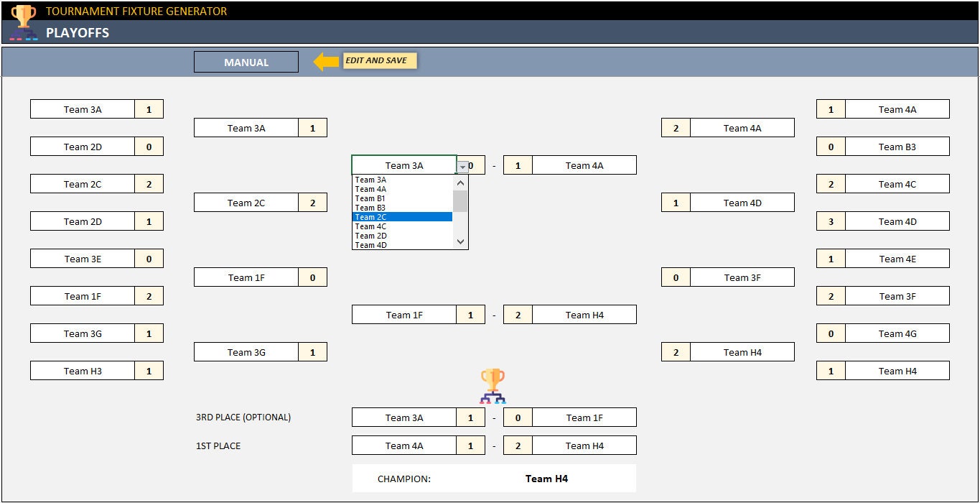Click the 3RD PLACE (OPTIONAL) label
980x503 pixels.
point(244,417)
